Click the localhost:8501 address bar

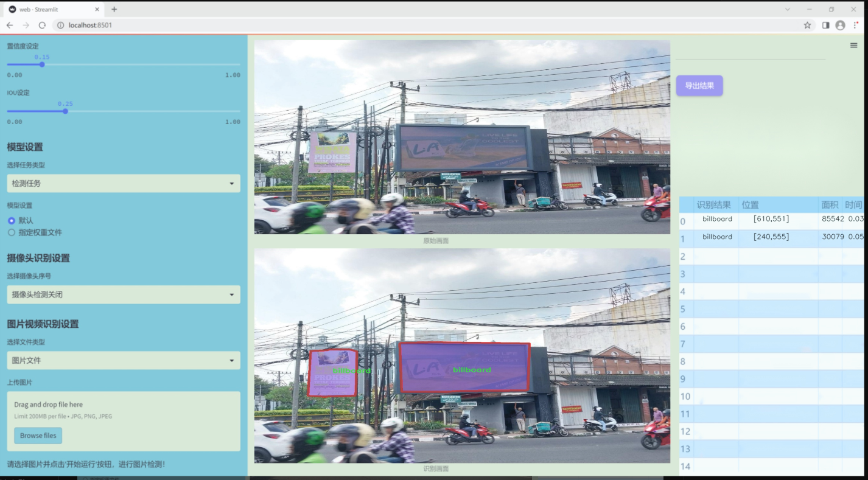click(426, 25)
